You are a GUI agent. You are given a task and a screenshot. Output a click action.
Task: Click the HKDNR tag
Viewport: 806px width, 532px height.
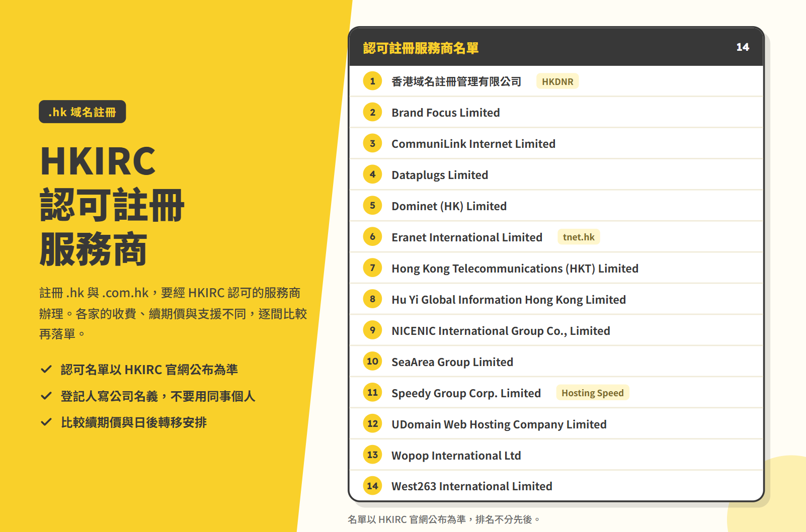click(x=557, y=81)
